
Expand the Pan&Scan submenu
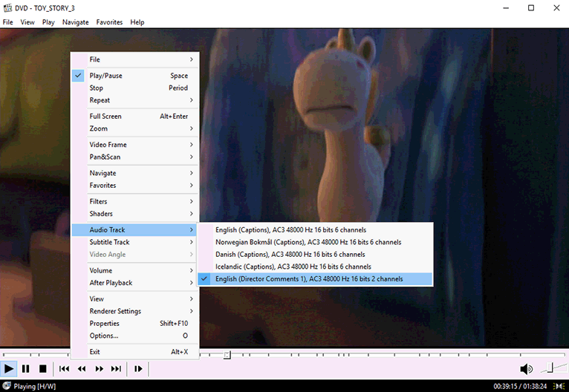(x=135, y=157)
